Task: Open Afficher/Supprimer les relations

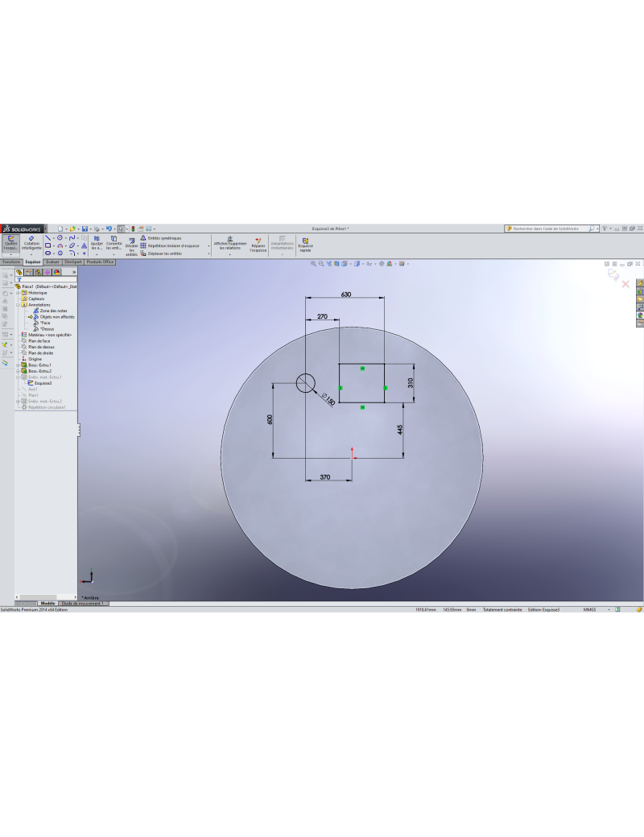Action: pyautogui.click(x=229, y=243)
